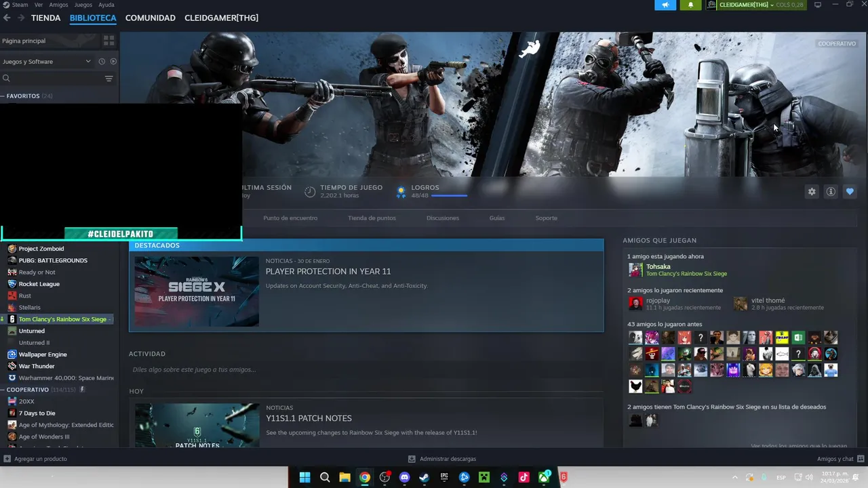The height and width of the screenshot is (488, 868).
Task: Go back with the left arrow
Action: point(7,18)
